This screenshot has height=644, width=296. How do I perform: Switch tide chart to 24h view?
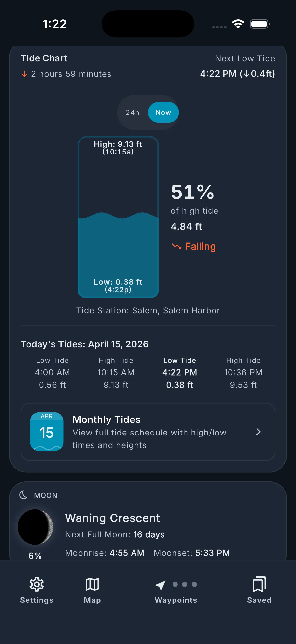[132, 112]
